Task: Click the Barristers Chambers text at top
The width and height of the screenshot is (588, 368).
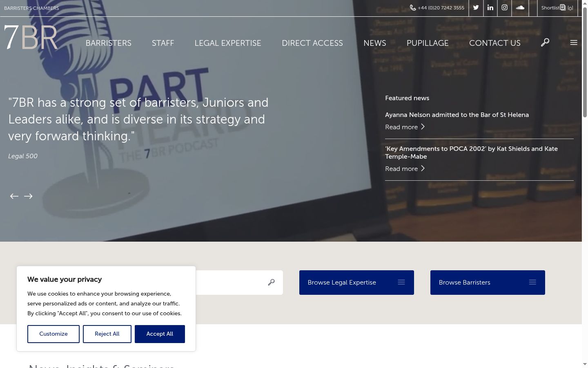Action: (31, 8)
